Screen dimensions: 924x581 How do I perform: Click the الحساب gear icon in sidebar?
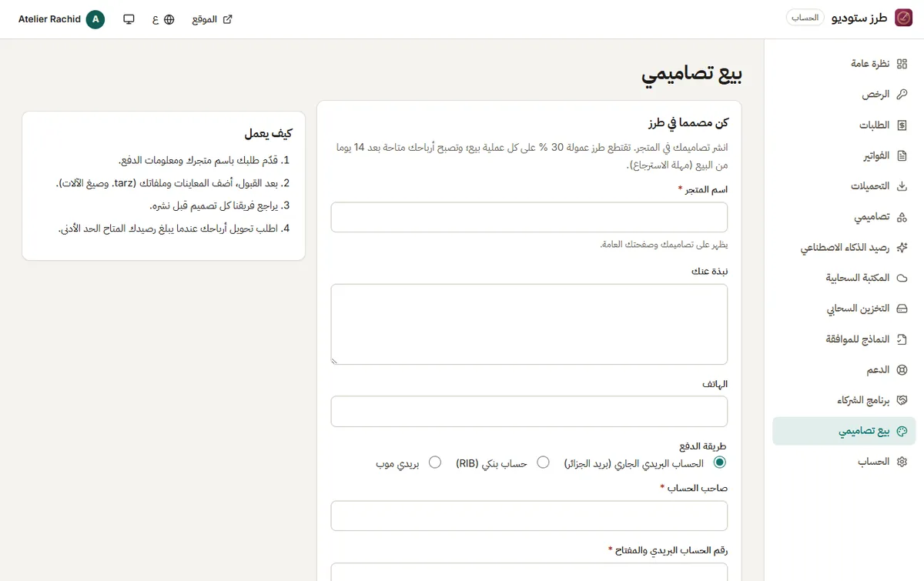point(903,462)
